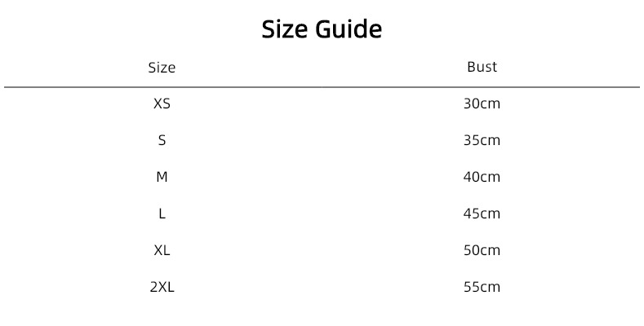Click the 55cm bust measurement
Screen dimensions: 644x326
tap(482, 287)
